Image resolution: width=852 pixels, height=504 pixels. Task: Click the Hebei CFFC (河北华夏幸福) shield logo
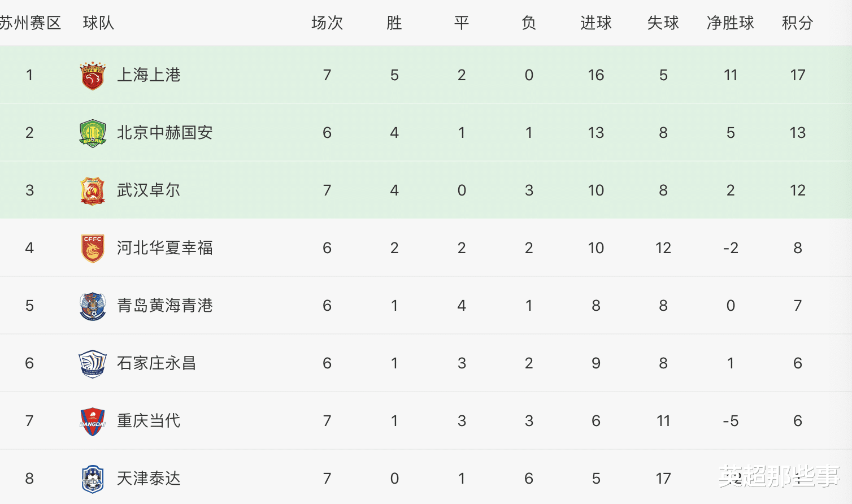(93, 249)
